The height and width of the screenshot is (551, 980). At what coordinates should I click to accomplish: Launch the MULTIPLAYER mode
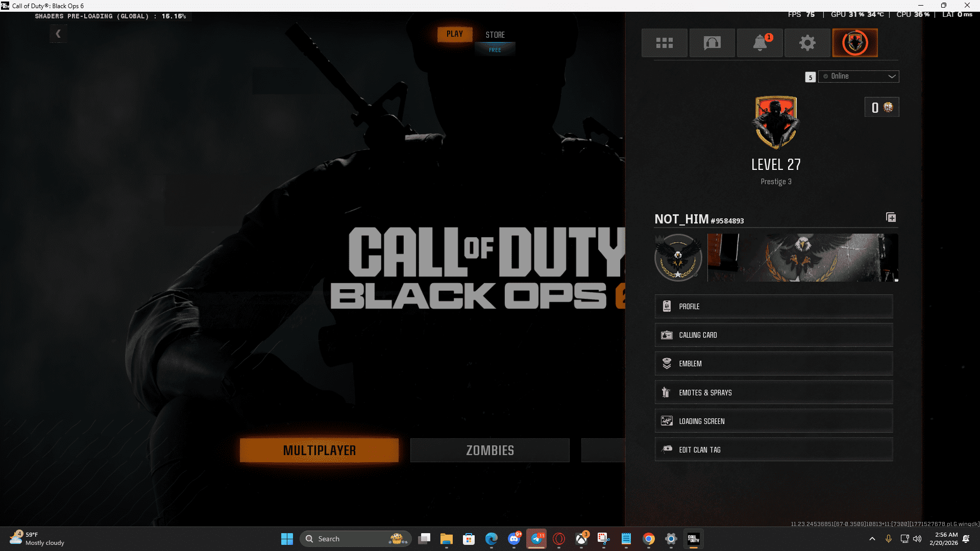[x=319, y=450]
